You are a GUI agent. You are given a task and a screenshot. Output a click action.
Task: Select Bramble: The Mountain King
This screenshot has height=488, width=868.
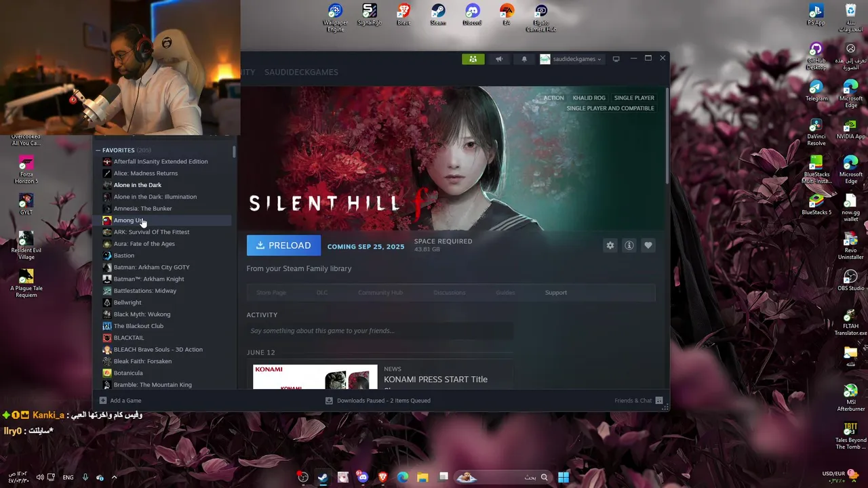click(x=153, y=385)
